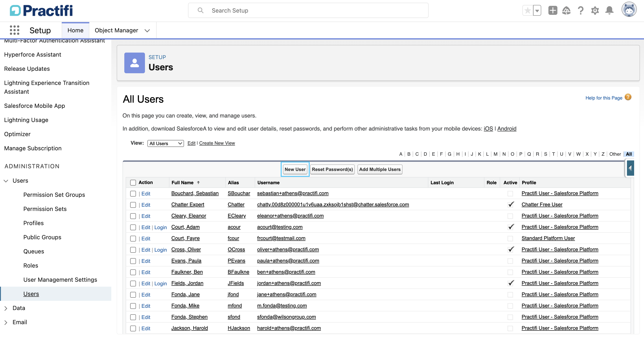Open the help question mark icon

[x=581, y=11]
